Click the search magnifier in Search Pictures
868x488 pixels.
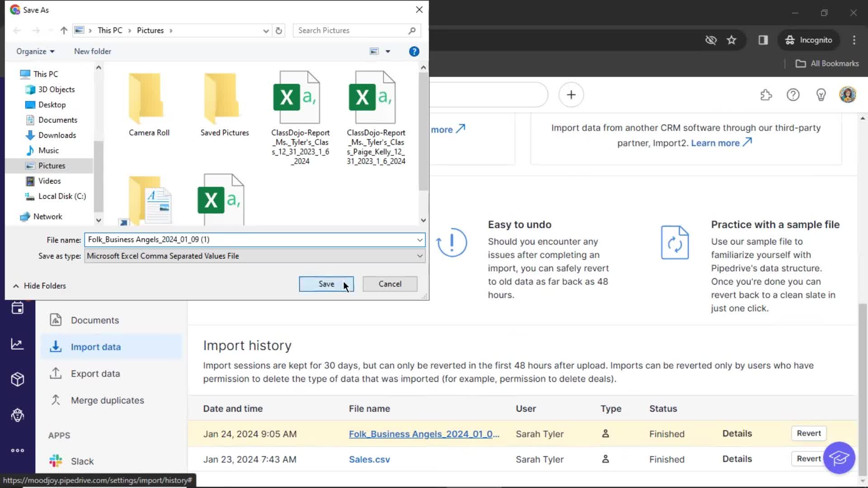(412, 30)
